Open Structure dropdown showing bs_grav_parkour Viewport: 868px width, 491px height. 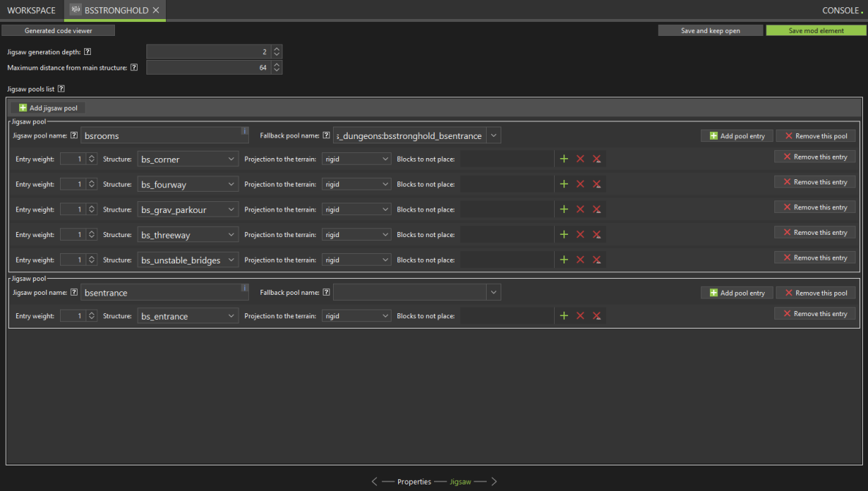[187, 209]
